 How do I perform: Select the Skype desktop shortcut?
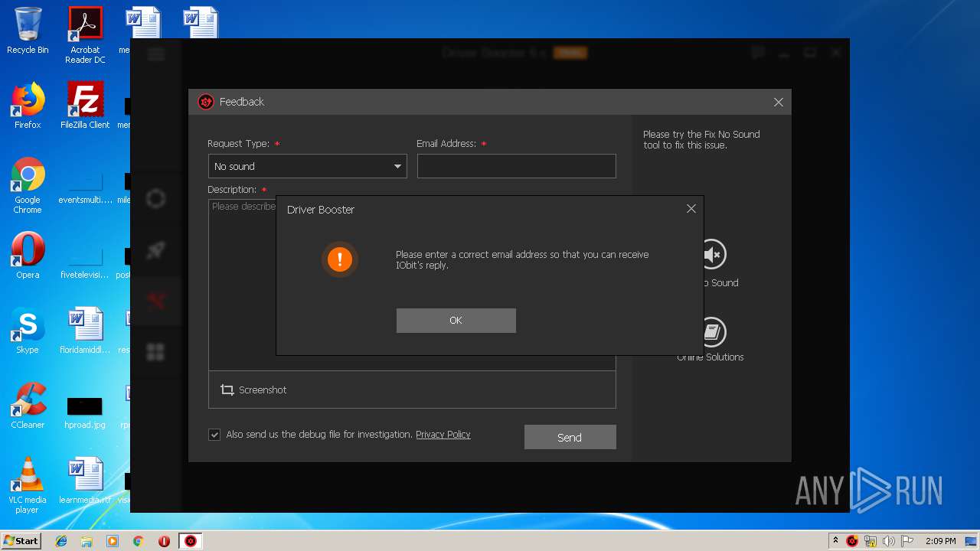[28, 331]
